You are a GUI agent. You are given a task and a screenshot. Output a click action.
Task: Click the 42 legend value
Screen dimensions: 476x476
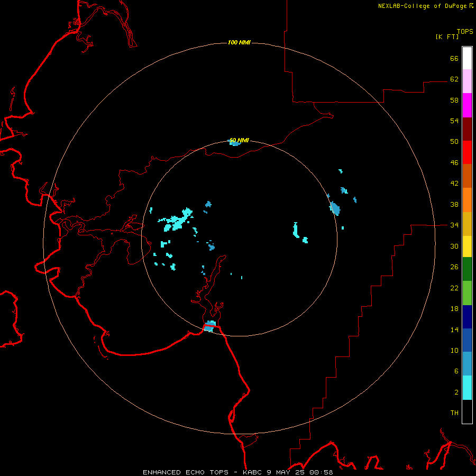click(x=454, y=184)
